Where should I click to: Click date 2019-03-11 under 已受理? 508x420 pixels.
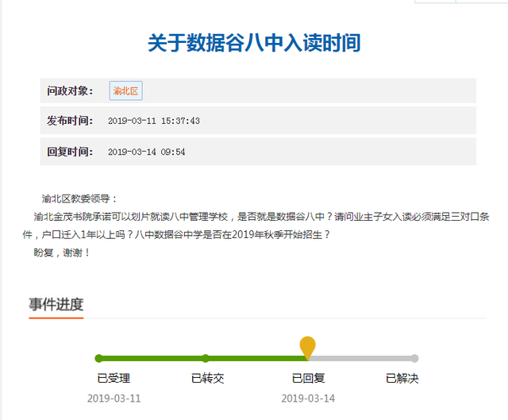point(114,399)
